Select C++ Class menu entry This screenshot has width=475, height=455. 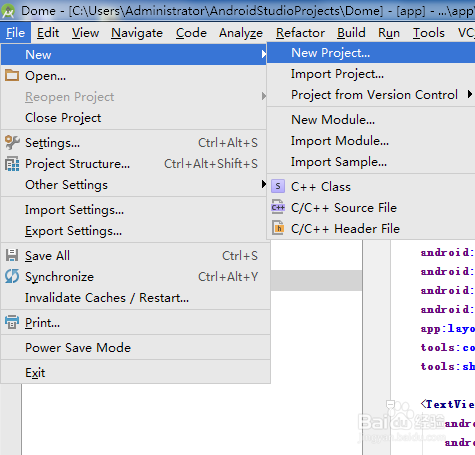[371, 187]
